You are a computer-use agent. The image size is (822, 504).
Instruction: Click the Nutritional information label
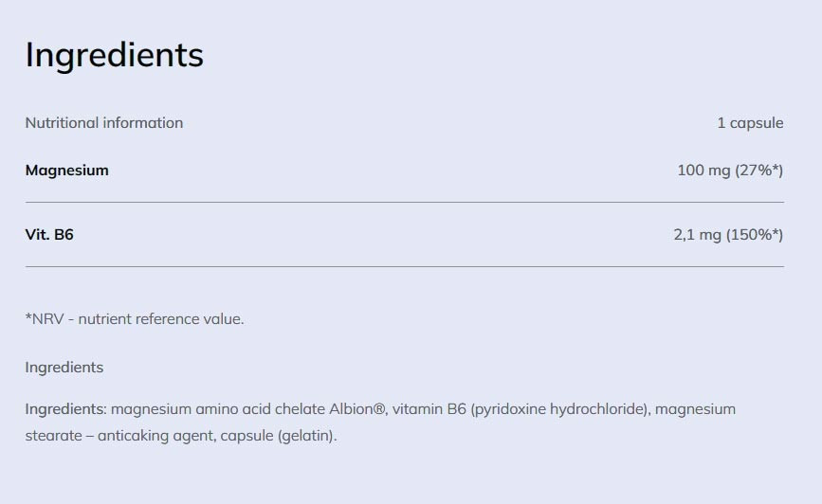point(104,122)
